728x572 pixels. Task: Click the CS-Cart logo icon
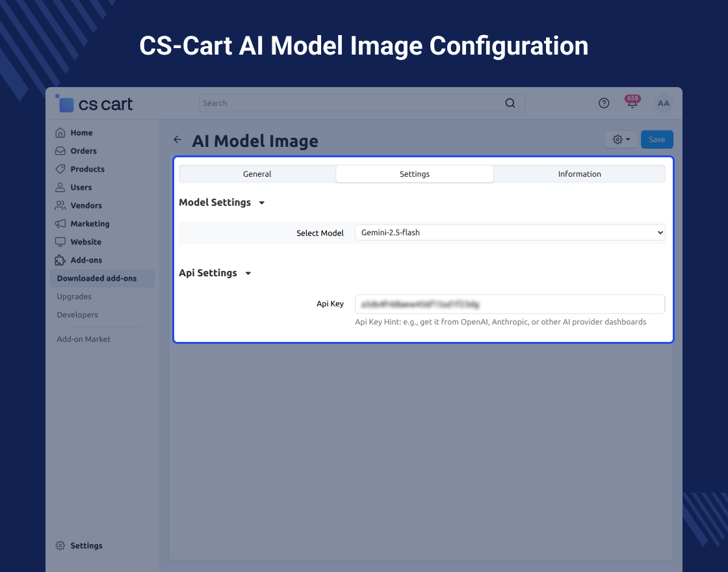tap(65, 103)
